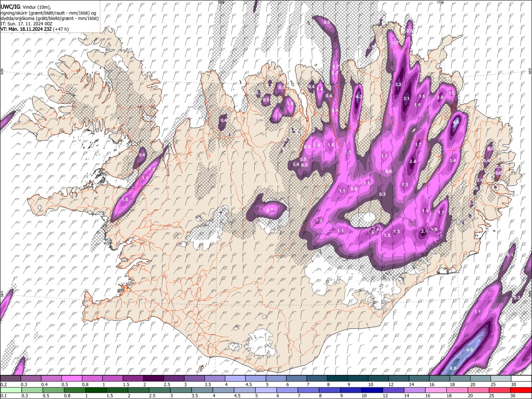Click the 'VT: Mán. 18.11.2024 23Z (+47 h)' line

point(34,29)
